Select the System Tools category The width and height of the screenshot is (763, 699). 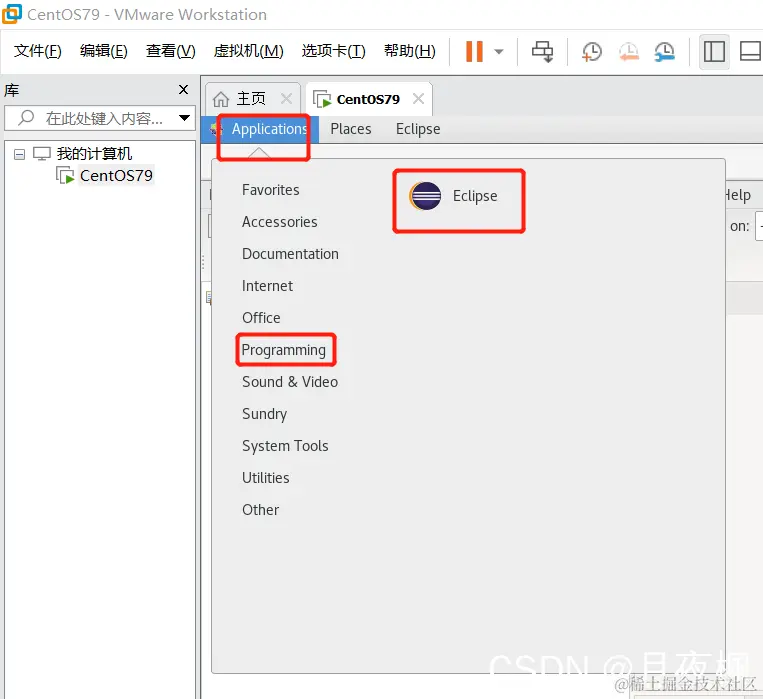(x=285, y=446)
